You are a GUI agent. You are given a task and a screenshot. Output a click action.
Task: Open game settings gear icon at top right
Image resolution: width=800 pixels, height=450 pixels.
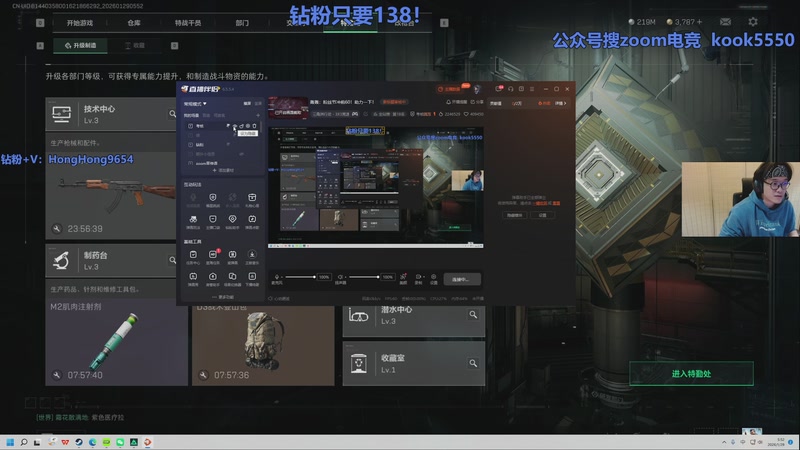coord(753,21)
